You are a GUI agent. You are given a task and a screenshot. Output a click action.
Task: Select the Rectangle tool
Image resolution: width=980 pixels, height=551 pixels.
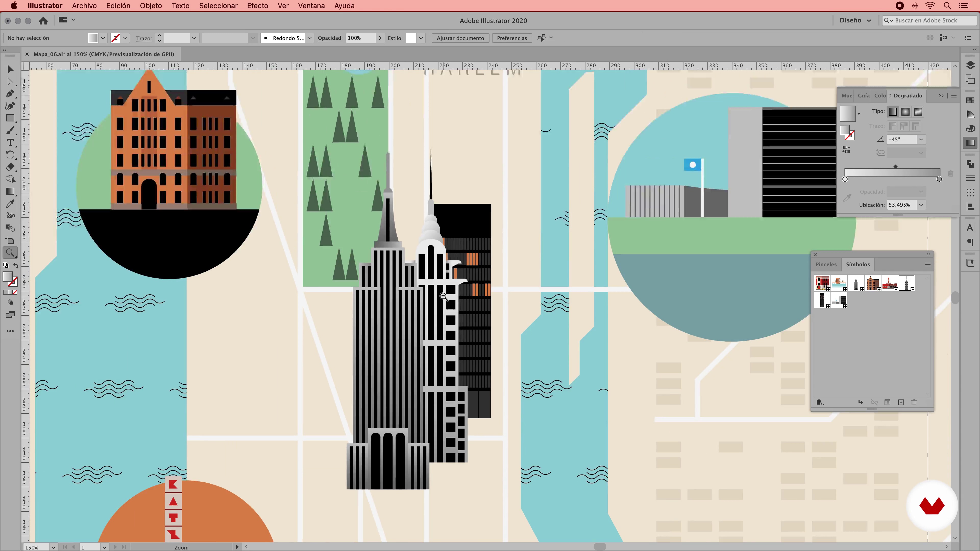(x=10, y=118)
